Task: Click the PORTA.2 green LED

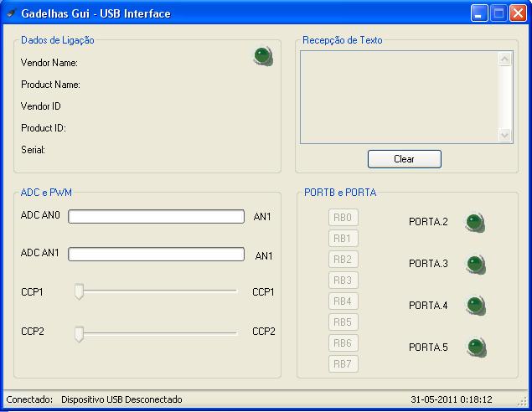Action: [x=475, y=223]
